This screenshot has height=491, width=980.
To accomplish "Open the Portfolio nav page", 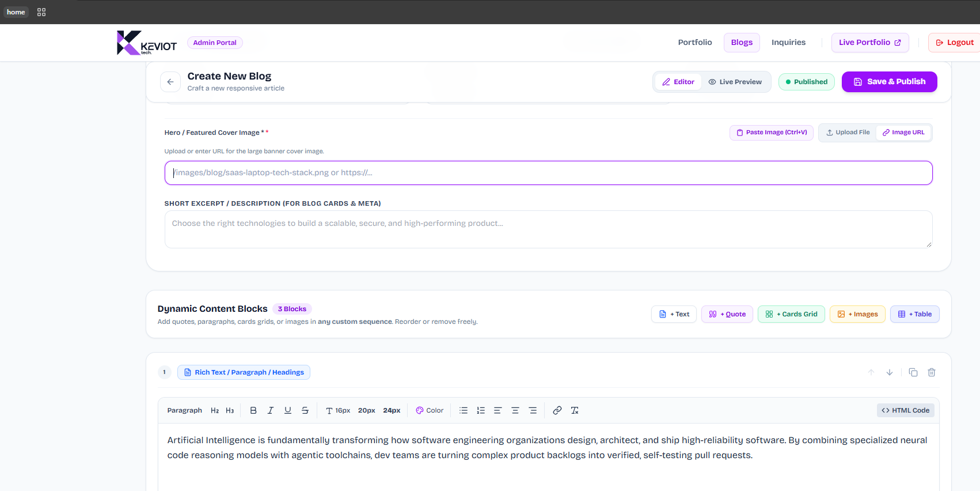I will [x=695, y=43].
